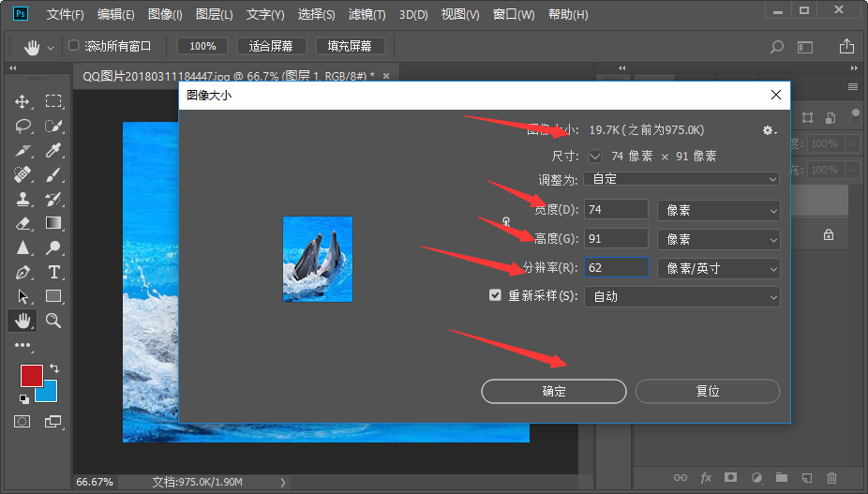The width and height of the screenshot is (868, 494).
Task: Open the Window menu
Action: (x=514, y=14)
